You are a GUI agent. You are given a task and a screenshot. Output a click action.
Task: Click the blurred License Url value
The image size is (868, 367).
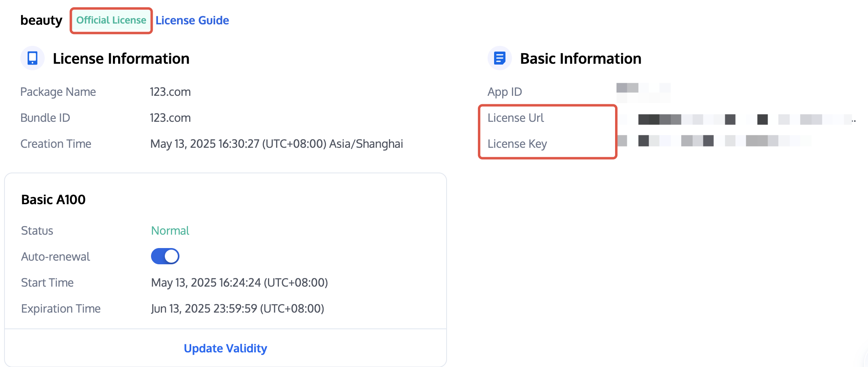tap(739, 119)
